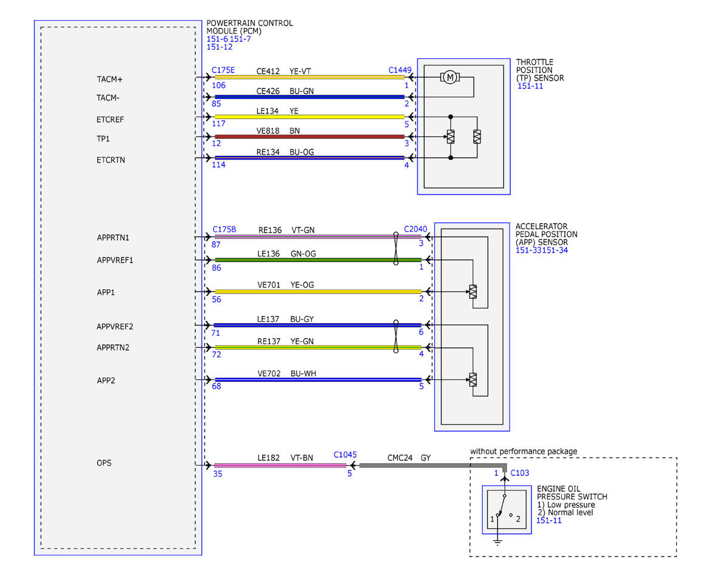Go to page 151-6 under PCM

point(217,39)
